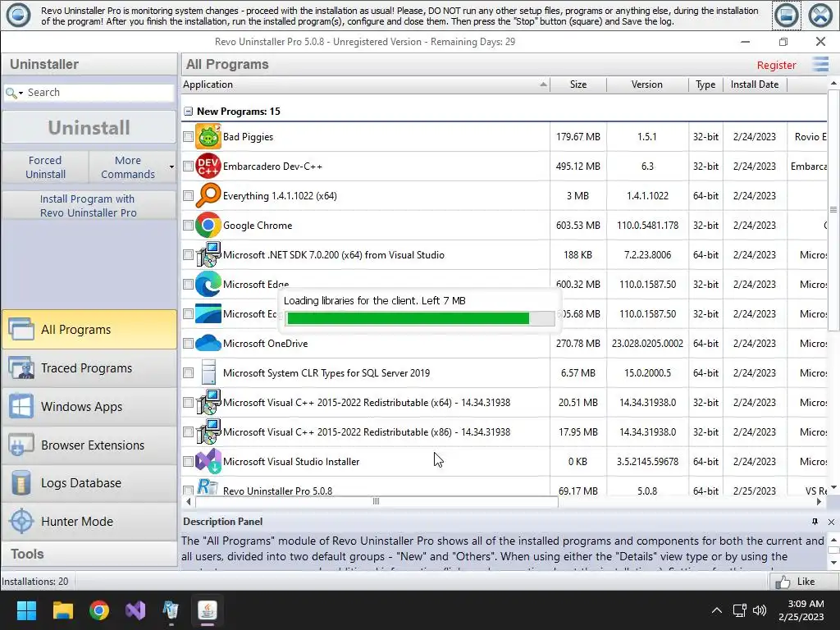Open the Browser Extensions module
This screenshot has height=630, width=840.
(x=89, y=445)
